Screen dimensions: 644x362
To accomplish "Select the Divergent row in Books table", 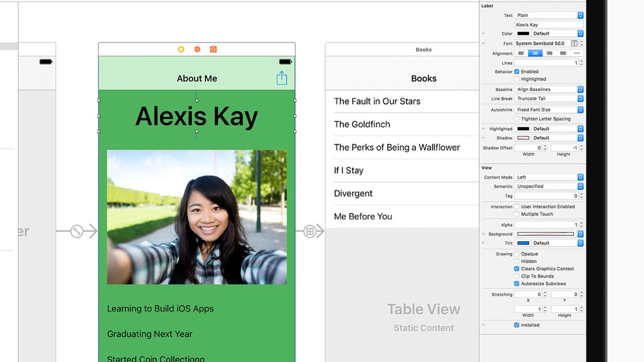I will tap(402, 194).
